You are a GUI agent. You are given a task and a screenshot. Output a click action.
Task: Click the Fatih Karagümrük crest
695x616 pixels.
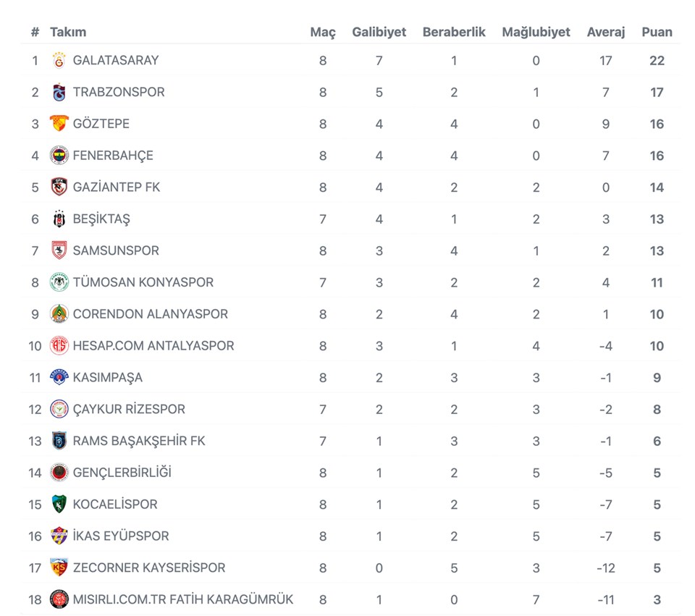59,599
